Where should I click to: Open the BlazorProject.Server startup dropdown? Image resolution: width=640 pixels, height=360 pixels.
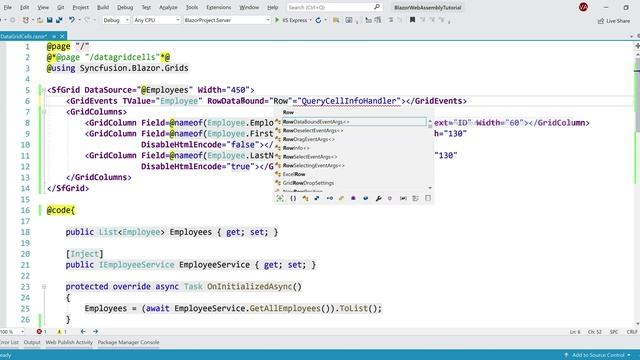[227, 20]
